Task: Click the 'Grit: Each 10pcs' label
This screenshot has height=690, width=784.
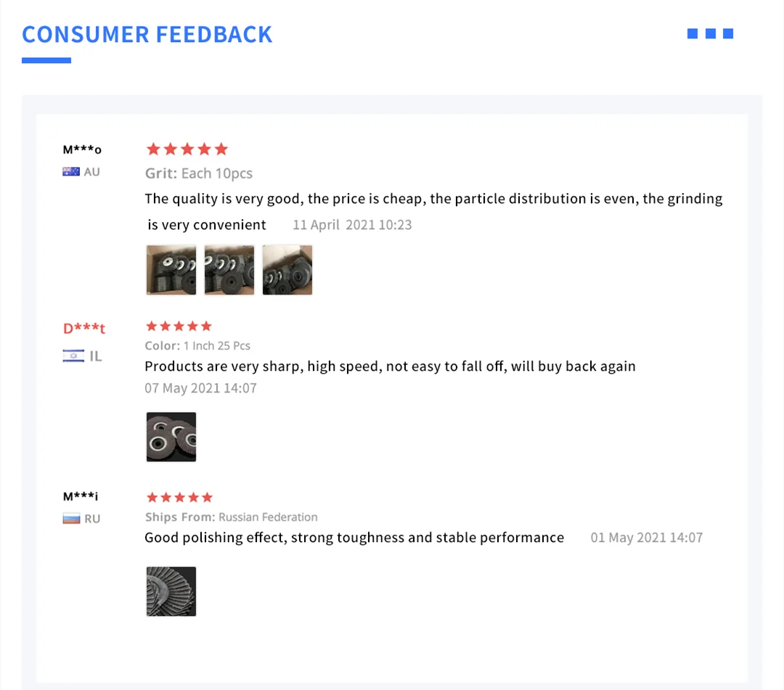Action: [x=199, y=173]
